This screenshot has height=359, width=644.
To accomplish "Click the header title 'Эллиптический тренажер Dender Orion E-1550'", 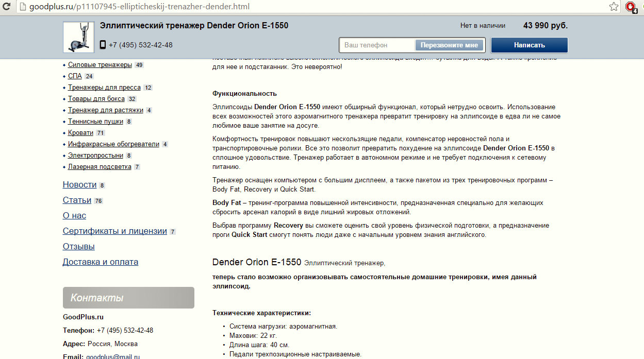I will pos(194,26).
